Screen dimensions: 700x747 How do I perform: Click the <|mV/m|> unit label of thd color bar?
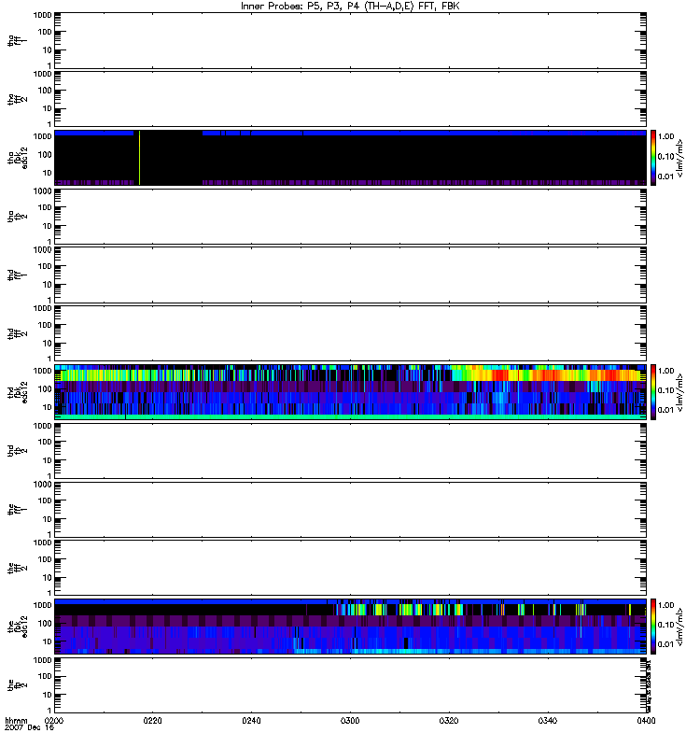(680, 392)
